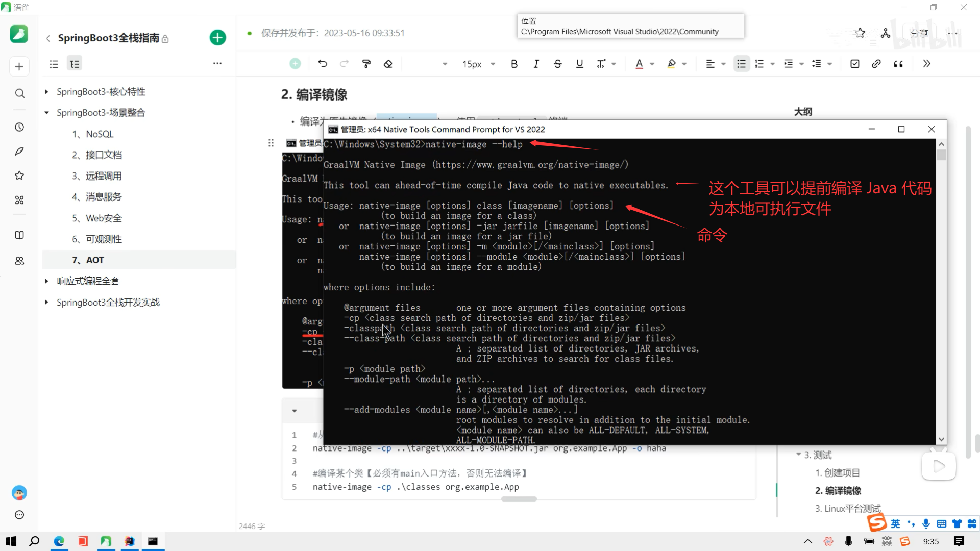Viewport: 980px width, 551px height.
Task: Apply strikethrough formatting
Action: pos(557,64)
